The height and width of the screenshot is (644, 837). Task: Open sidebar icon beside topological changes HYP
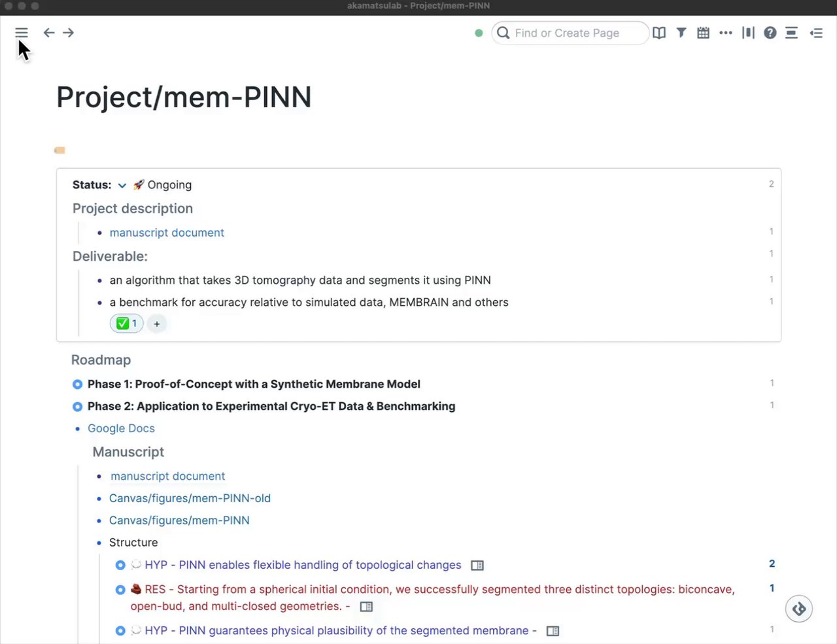click(477, 566)
